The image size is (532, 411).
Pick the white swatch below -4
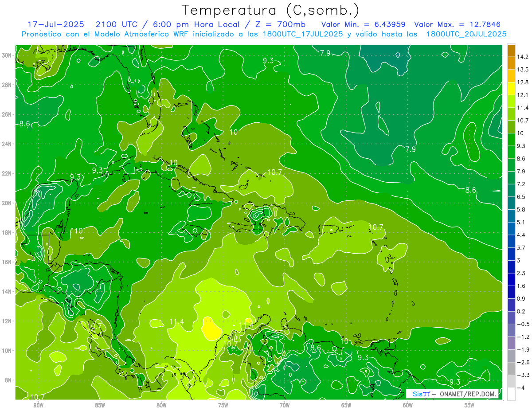click(x=511, y=394)
